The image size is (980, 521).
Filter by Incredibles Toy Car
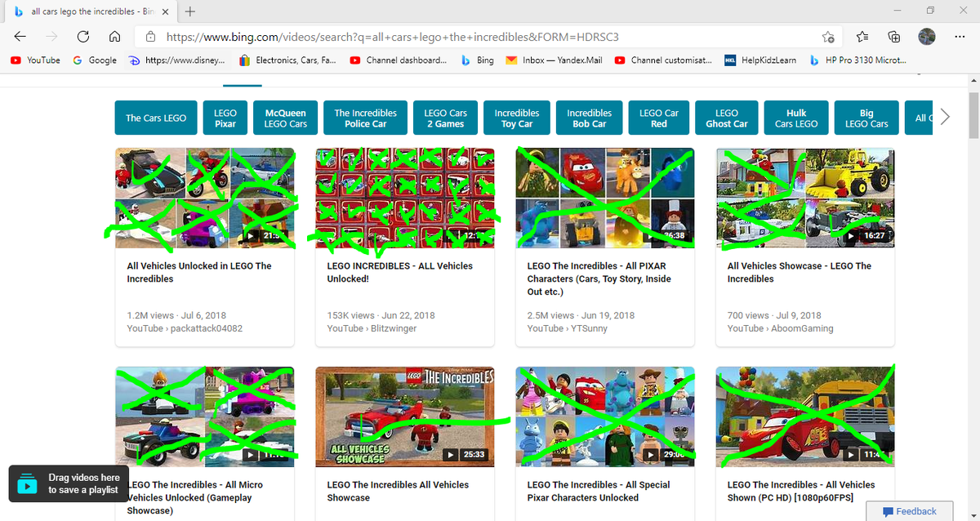point(517,118)
